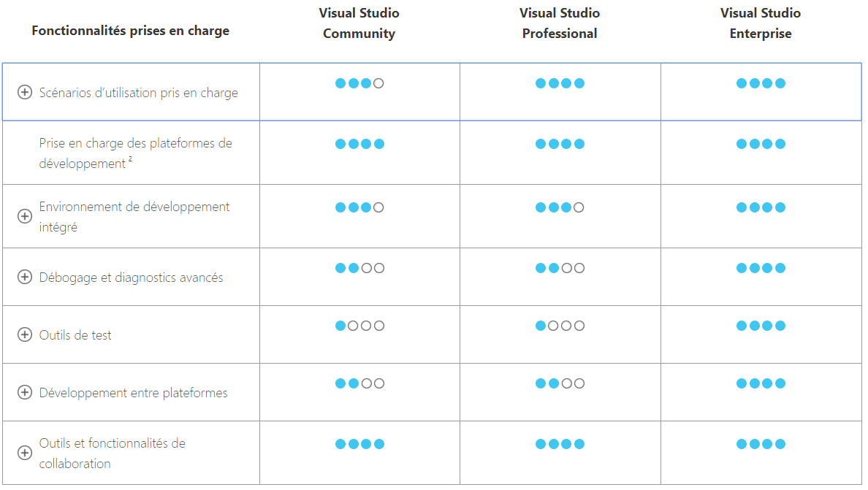Expand Outils et fonctionnalités de collaboration
The width and height of the screenshot is (868, 490).
(x=25, y=453)
